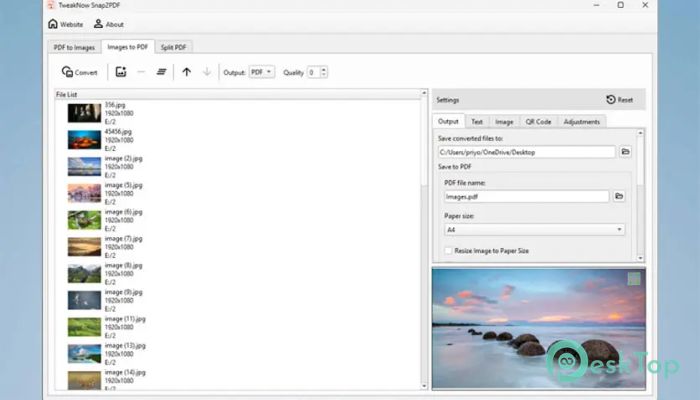
Task: Select the 356.jpg thumbnail
Action: (x=84, y=113)
